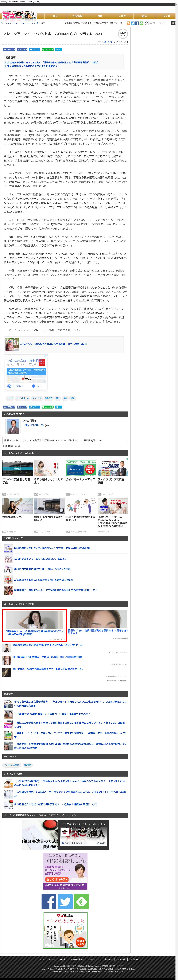178x980 pixels.
Task: Click the 確定申告 keyword tag
Action: click(x=27, y=765)
